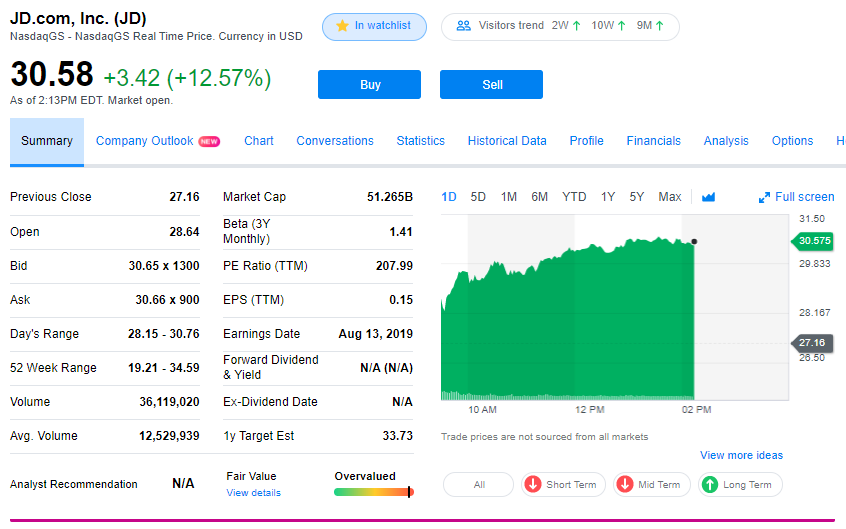Open the Conversations tab

point(335,141)
